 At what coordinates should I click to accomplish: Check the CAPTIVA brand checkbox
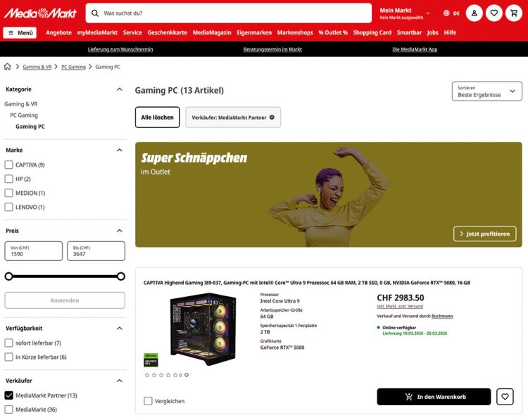point(8,165)
